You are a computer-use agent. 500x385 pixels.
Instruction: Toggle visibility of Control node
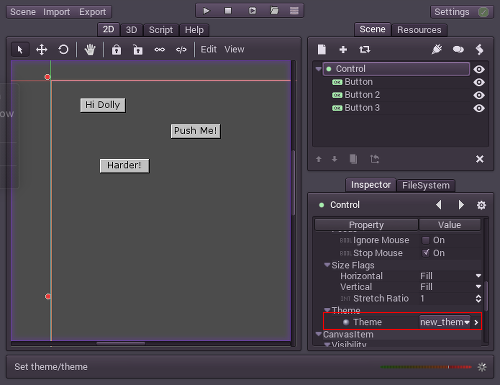tap(479, 69)
